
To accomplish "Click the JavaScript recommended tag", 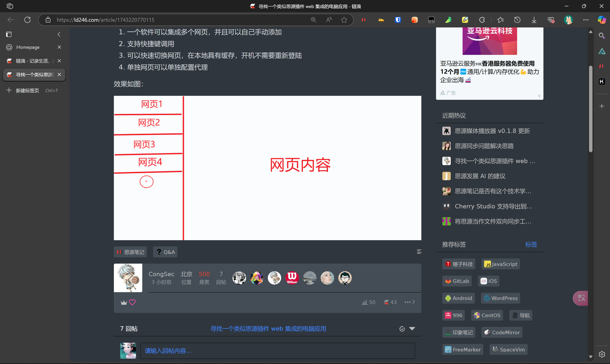I will [501, 264].
